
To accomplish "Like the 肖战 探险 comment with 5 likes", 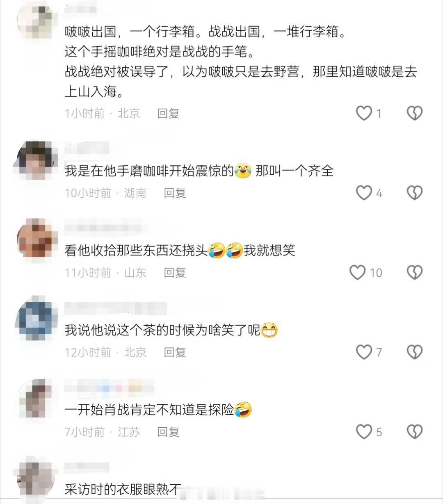I will [363, 431].
